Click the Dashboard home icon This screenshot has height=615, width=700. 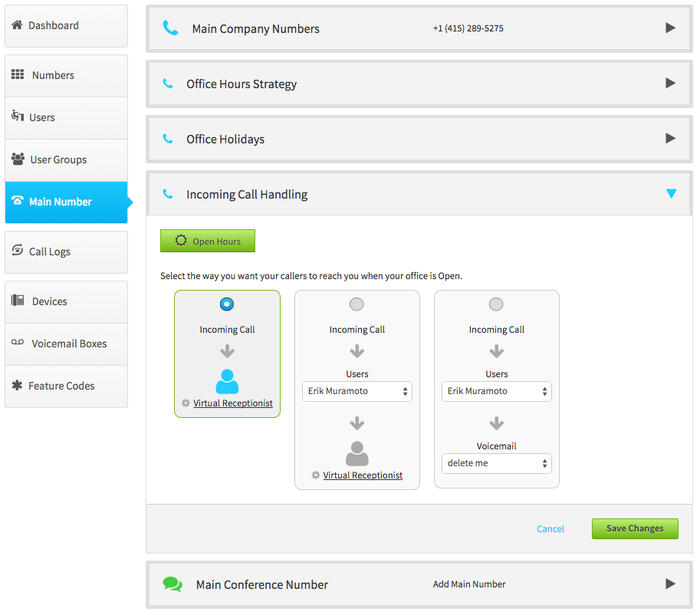pos(17,25)
